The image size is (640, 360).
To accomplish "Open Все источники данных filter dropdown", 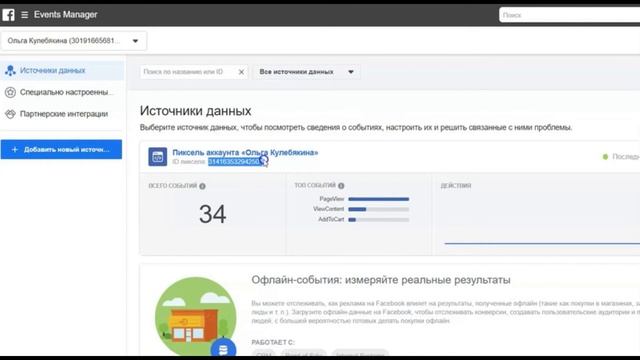I will point(307,72).
